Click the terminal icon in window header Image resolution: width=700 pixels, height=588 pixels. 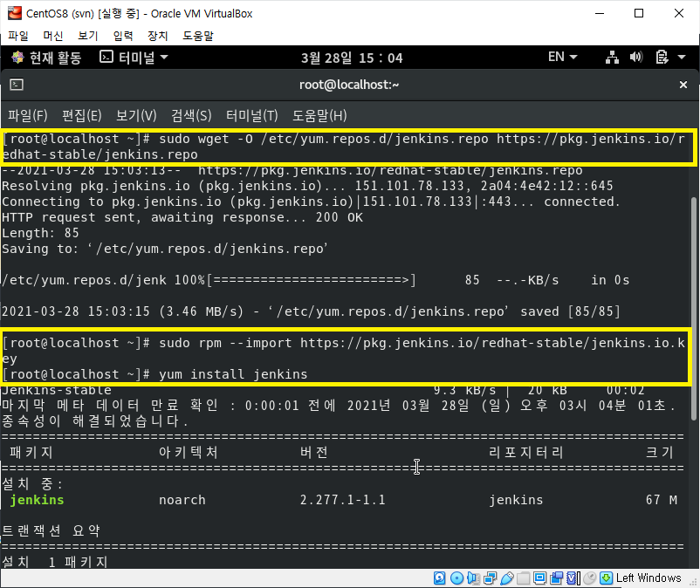click(x=17, y=85)
